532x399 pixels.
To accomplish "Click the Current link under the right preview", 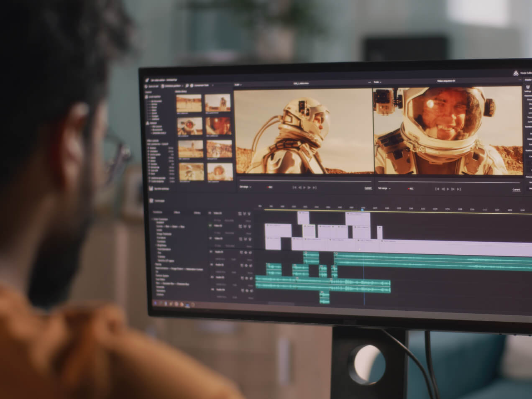I will pos(517,190).
